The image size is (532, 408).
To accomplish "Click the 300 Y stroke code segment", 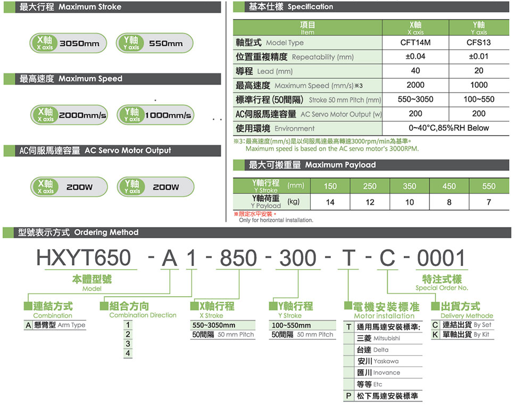I will pos(298,258).
